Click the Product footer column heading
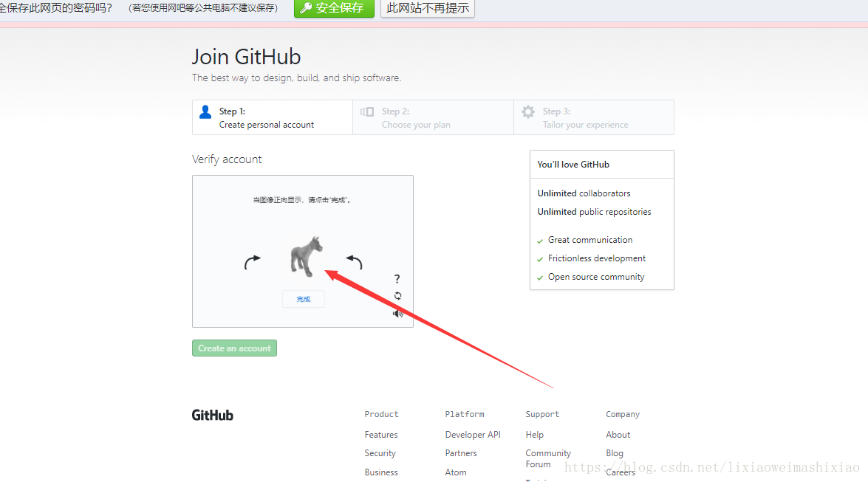The width and height of the screenshot is (868, 482). point(381,414)
